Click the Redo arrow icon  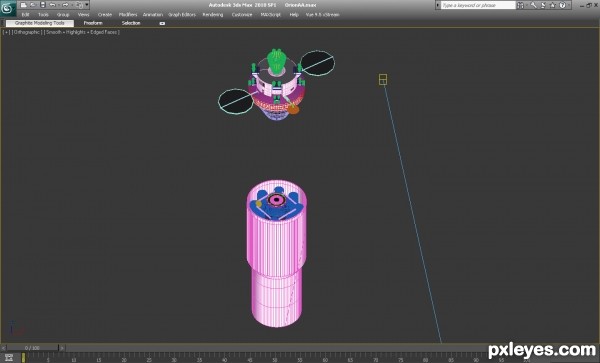point(65,5)
